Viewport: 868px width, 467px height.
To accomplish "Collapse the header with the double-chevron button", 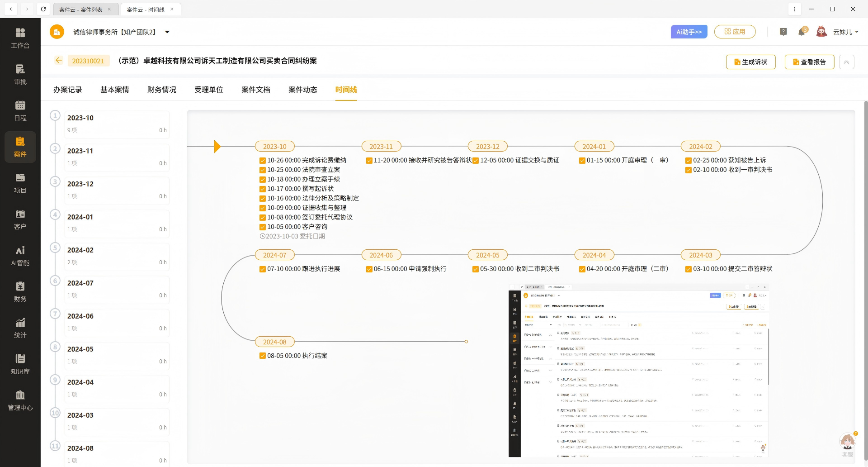I will click(x=847, y=62).
